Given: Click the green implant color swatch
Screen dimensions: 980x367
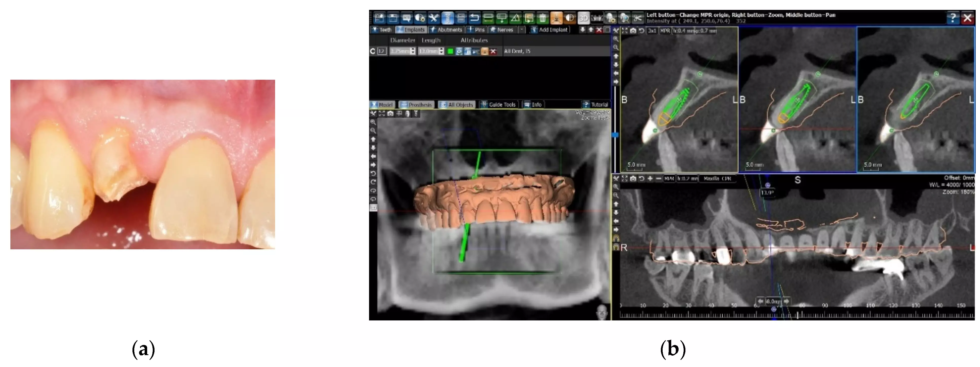Looking at the screenshot, I should coord(450,51).
